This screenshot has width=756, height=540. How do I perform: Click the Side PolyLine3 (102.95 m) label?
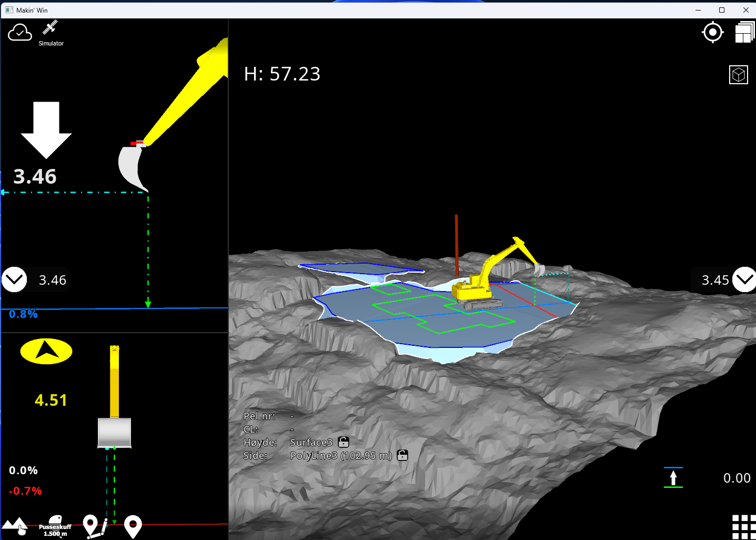[340, 456]
